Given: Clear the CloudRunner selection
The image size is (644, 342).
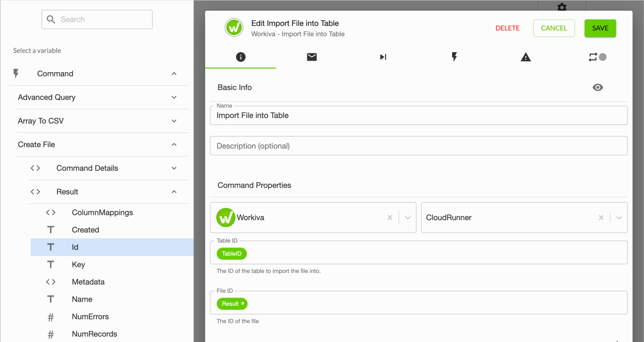Looking at the screenshot, I should coord(601,218).
